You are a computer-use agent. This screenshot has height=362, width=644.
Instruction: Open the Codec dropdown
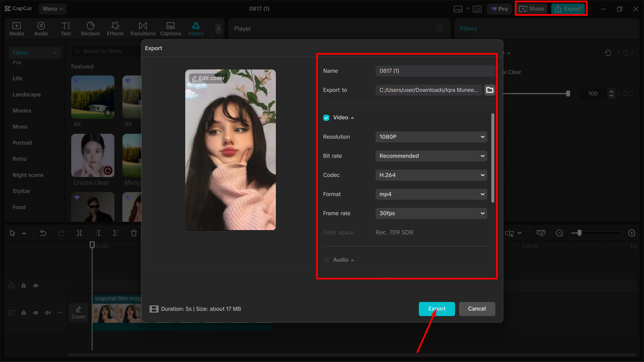coord(431,175)
